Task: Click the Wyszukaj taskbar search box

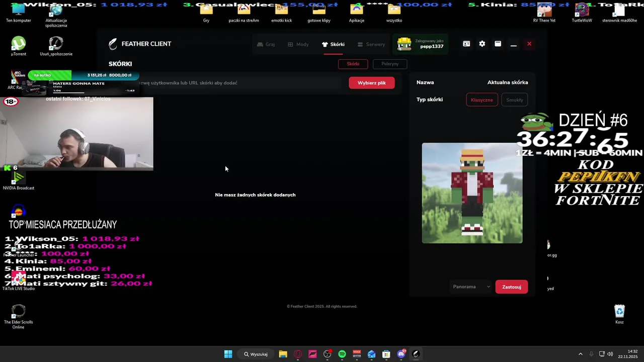Action: click(x=256, y=354)
